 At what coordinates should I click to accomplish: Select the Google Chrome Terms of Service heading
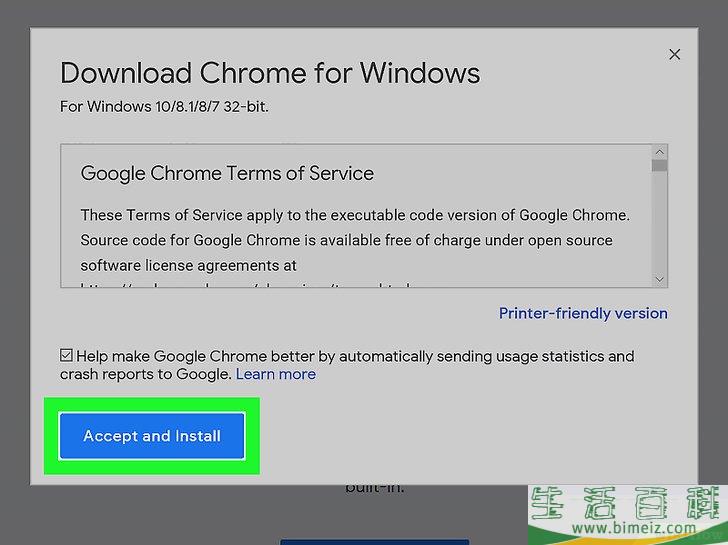point(227,174)
